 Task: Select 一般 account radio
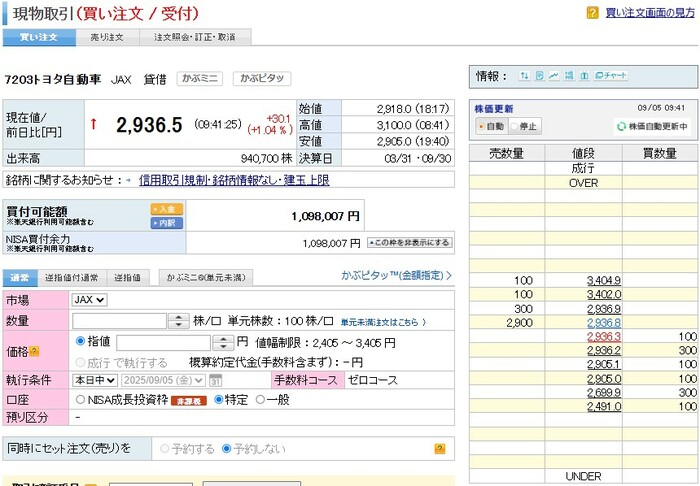(260, 399)
